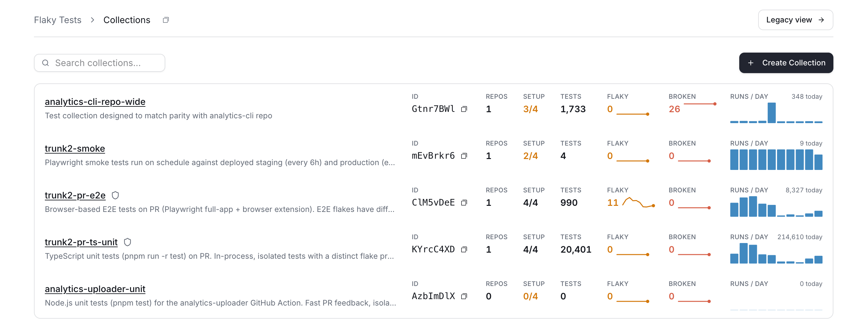Click shield icon next to trunk2-pr-e2e
This screenshot has width=868, height=336.
[115, 195]
